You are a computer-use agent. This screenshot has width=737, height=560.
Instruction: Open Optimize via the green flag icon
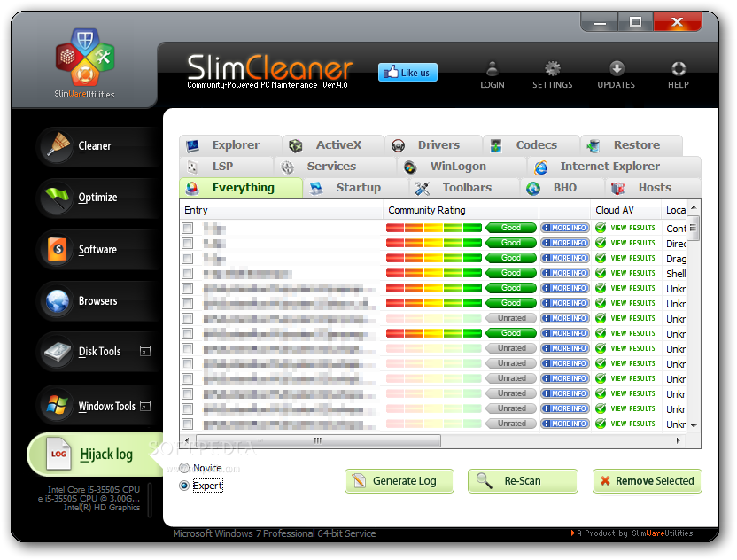point(57,198)
